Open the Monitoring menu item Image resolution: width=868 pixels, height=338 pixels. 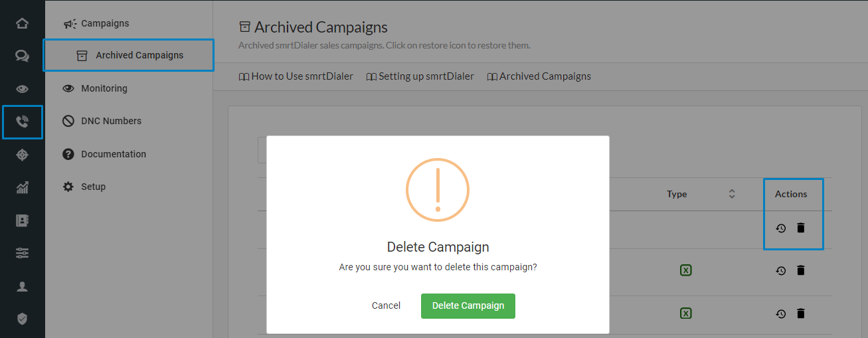coord(104,88)
